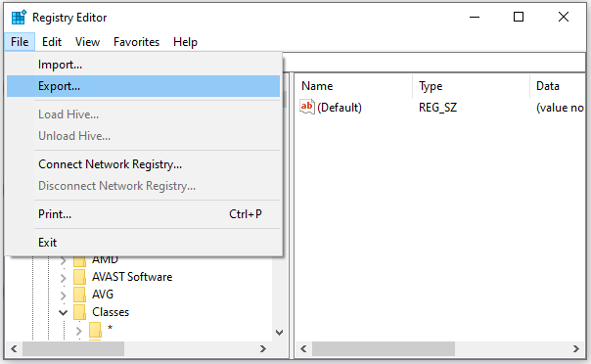Viewport: 591px width, 364px height.
Task: Select the AVG tree item
Action: [x=103, y=295]
